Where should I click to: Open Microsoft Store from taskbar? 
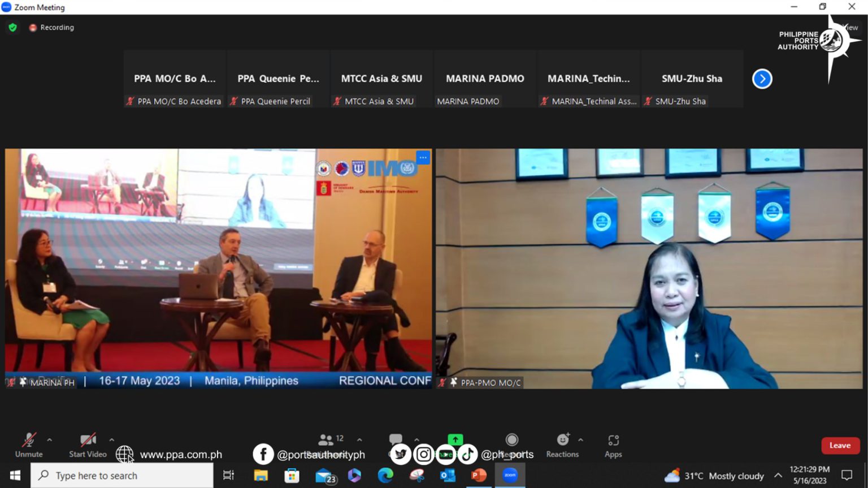click(x=292, y=476)
